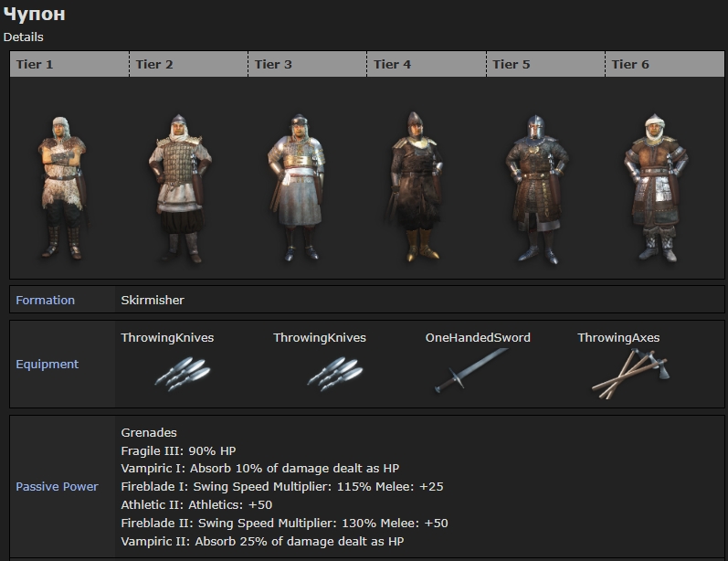Select the ThrowingKnives icon beside the sword

click(x=334, y=372)
